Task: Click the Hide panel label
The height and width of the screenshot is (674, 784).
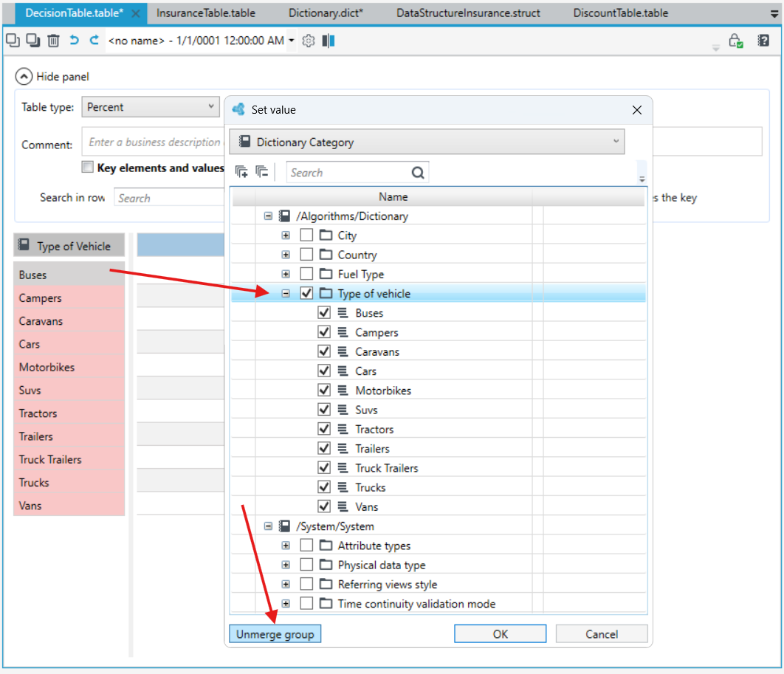Action: (63, 77)
